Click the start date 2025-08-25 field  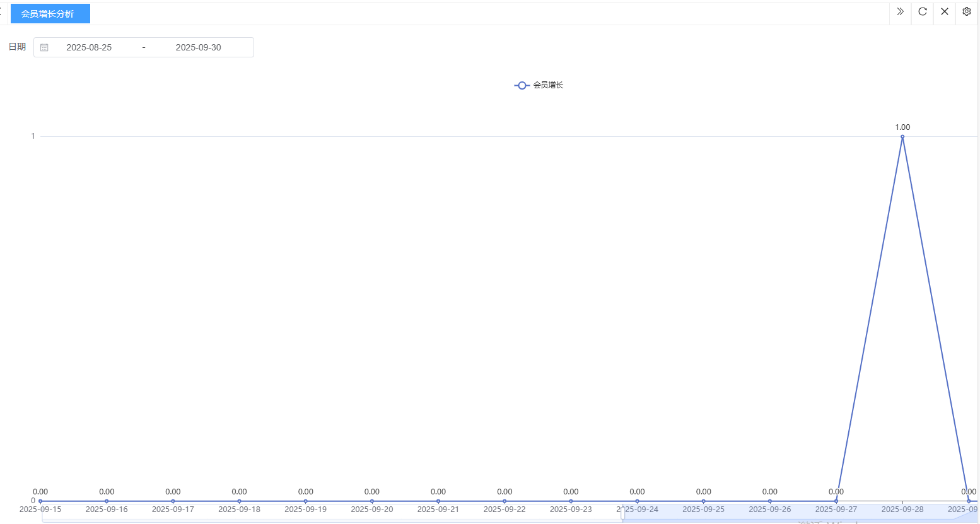(89, 47)
